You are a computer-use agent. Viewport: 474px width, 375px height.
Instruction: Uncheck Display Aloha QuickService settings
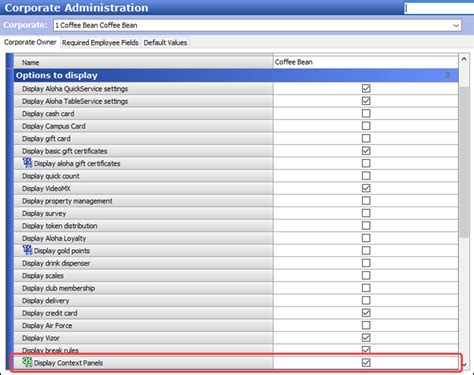366,88
